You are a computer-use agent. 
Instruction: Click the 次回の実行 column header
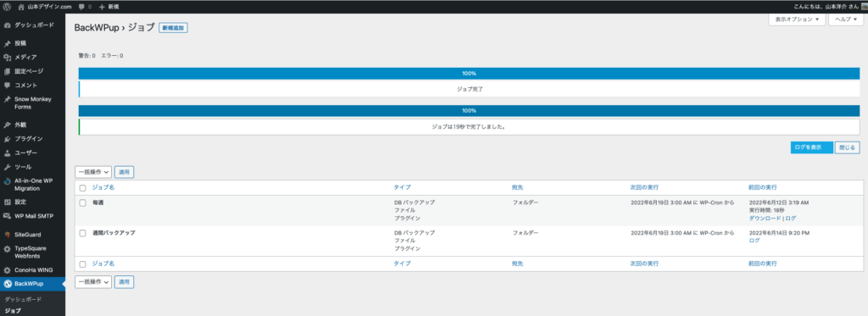pos(644,187)
